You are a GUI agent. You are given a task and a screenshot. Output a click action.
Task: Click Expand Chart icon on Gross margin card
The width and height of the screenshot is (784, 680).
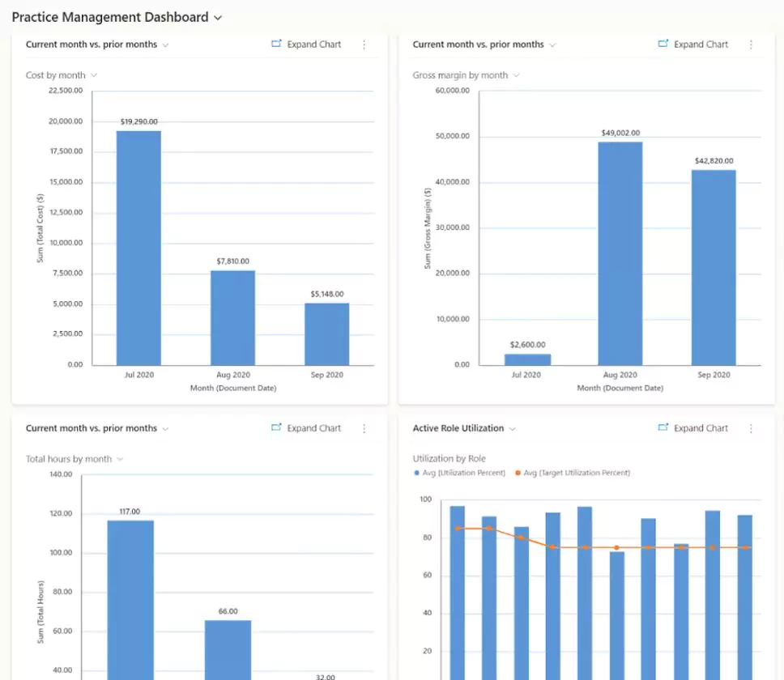point(663,45)
